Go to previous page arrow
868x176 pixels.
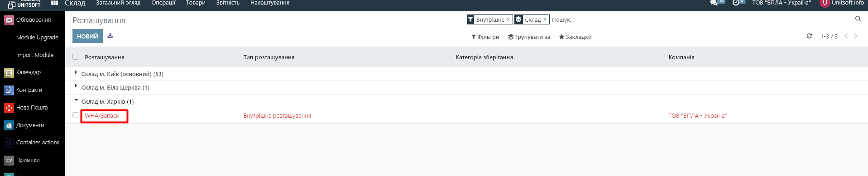click(846, 36)
